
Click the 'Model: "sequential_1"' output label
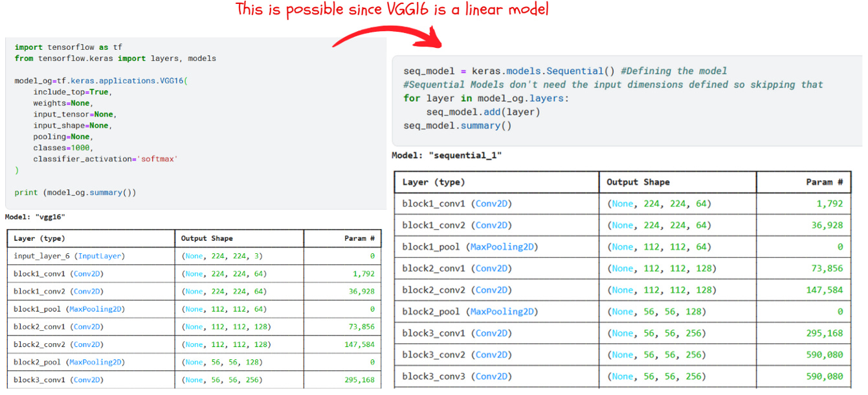pyautogui.click(x=447, y=155)
